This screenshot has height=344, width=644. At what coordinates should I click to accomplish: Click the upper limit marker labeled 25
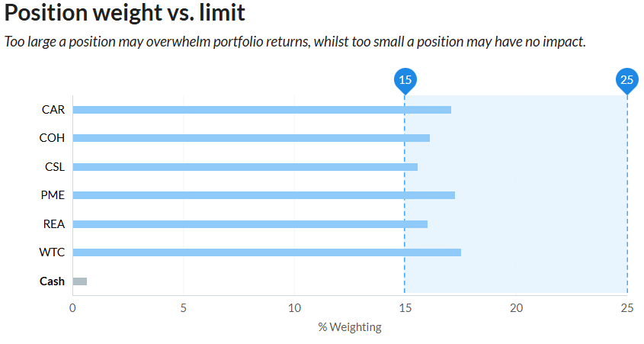626,79
